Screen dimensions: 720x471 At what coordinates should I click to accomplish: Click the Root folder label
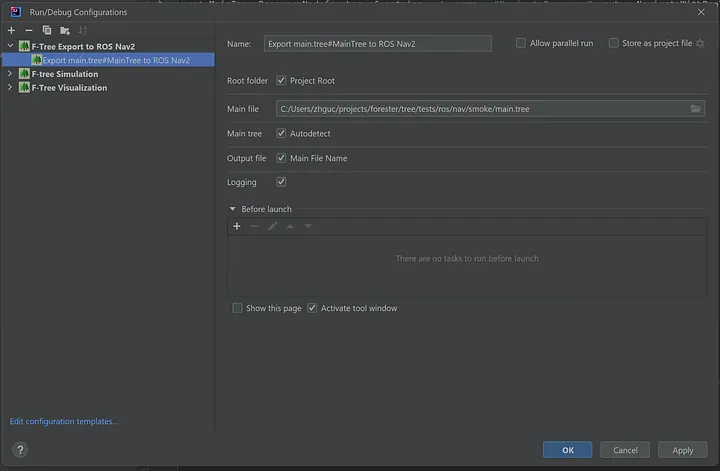(247, 80)
